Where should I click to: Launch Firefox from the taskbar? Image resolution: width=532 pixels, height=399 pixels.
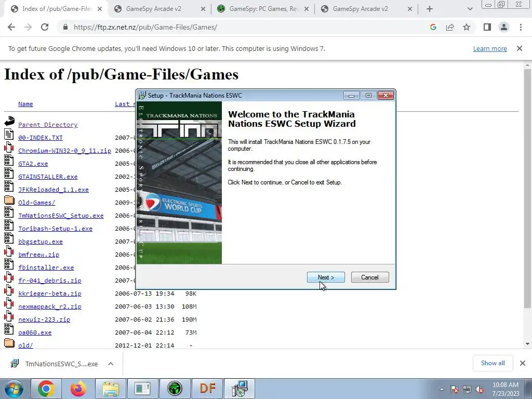coord(78,389)
